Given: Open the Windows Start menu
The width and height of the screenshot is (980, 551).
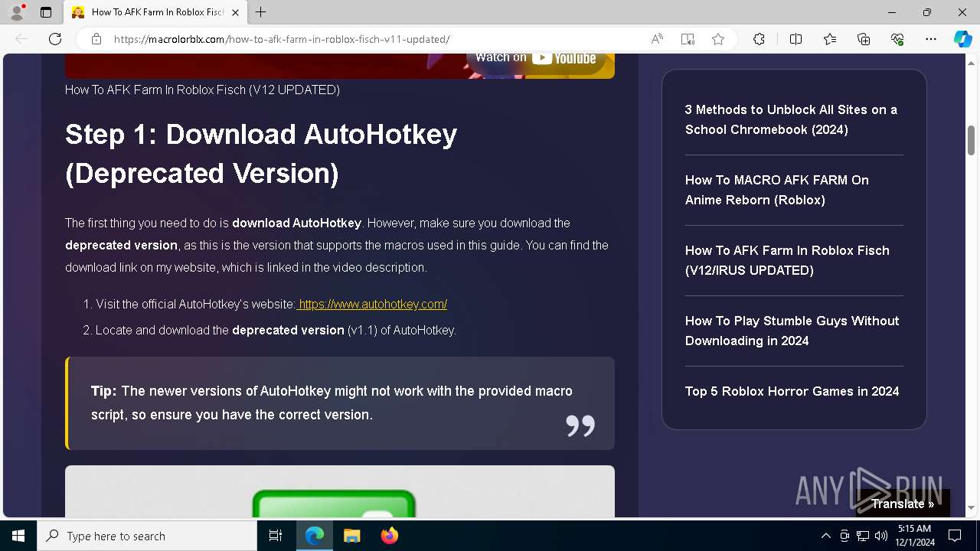Looking at the screenshot, I should [x=18, y=536].
